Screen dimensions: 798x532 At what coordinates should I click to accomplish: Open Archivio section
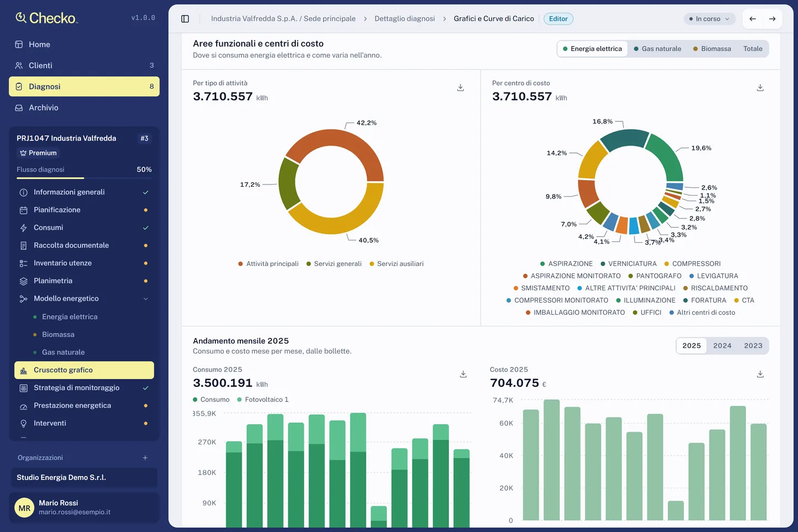pyautogui.click(x=84, y=108)
